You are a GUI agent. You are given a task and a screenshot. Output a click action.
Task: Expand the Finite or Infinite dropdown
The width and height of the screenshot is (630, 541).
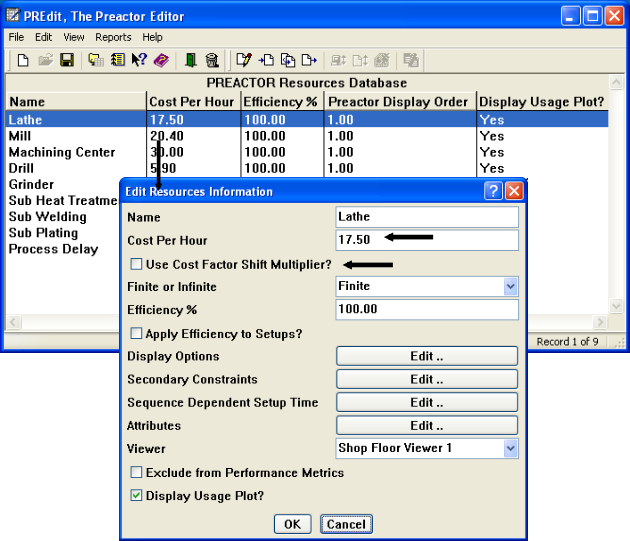coord(510,287)
